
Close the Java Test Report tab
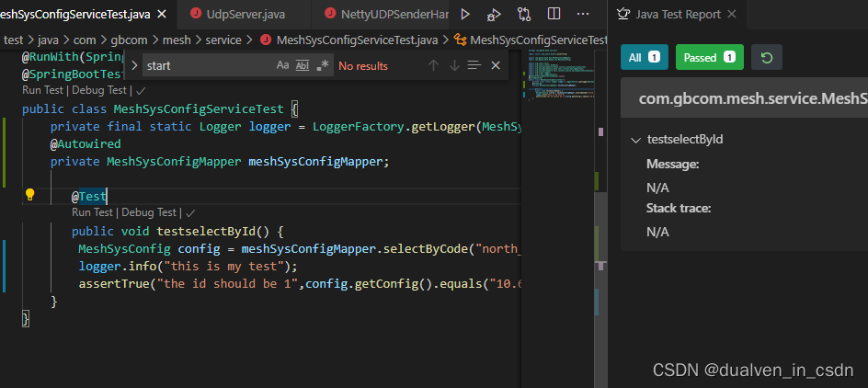(731, 14)
